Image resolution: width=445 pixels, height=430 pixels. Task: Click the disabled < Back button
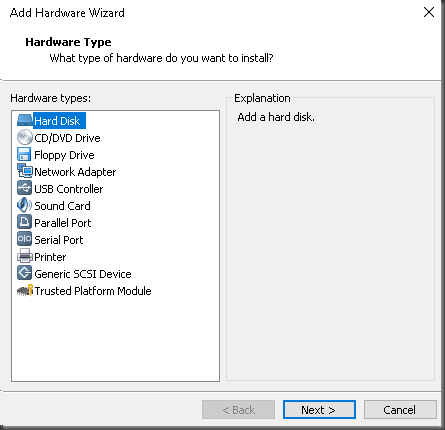coord(238,410)
